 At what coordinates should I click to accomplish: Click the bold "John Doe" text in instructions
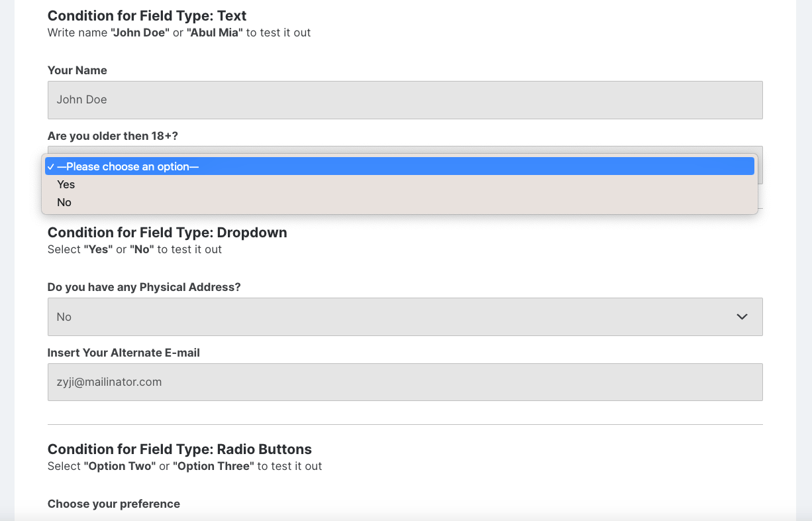(x=140, y=32)
